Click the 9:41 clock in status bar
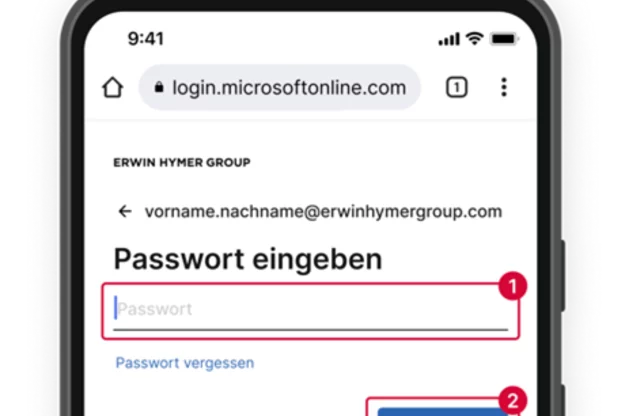 145,39
